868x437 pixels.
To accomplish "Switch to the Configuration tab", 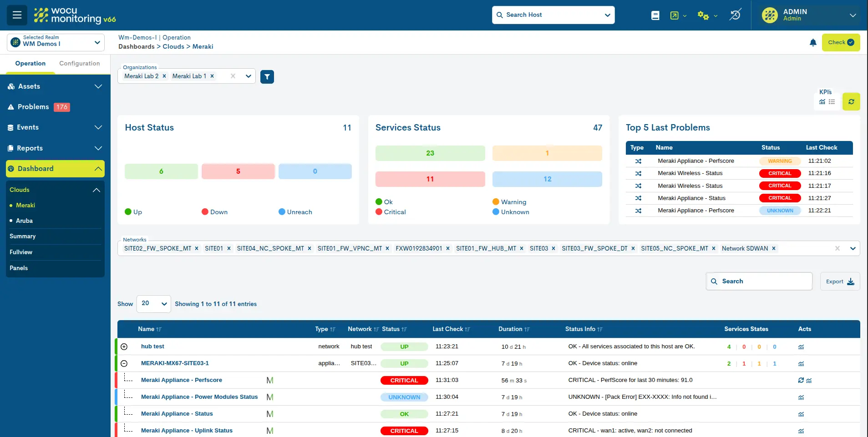I will pyautogui.click(x=79, y=64).
